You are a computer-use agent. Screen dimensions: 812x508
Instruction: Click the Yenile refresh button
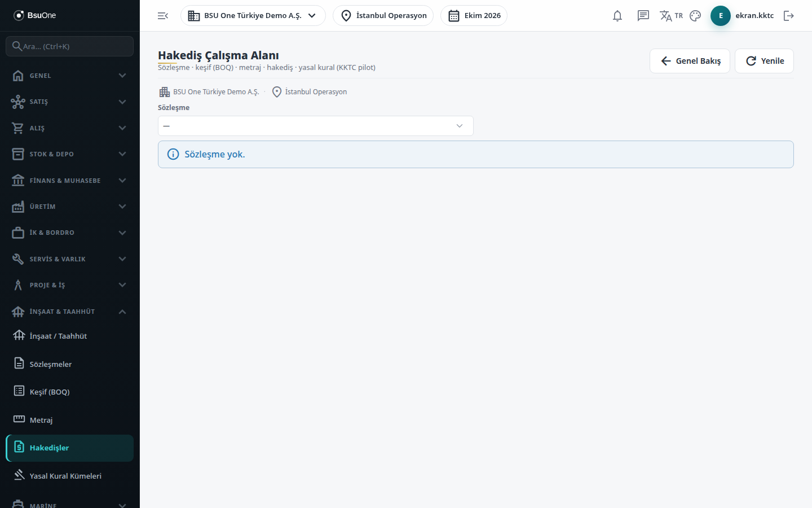(765, 61)
